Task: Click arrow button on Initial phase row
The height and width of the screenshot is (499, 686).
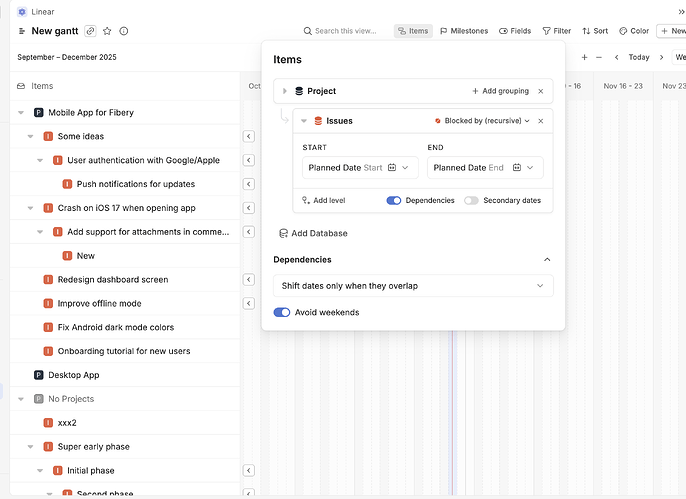Action: (248, 471)
